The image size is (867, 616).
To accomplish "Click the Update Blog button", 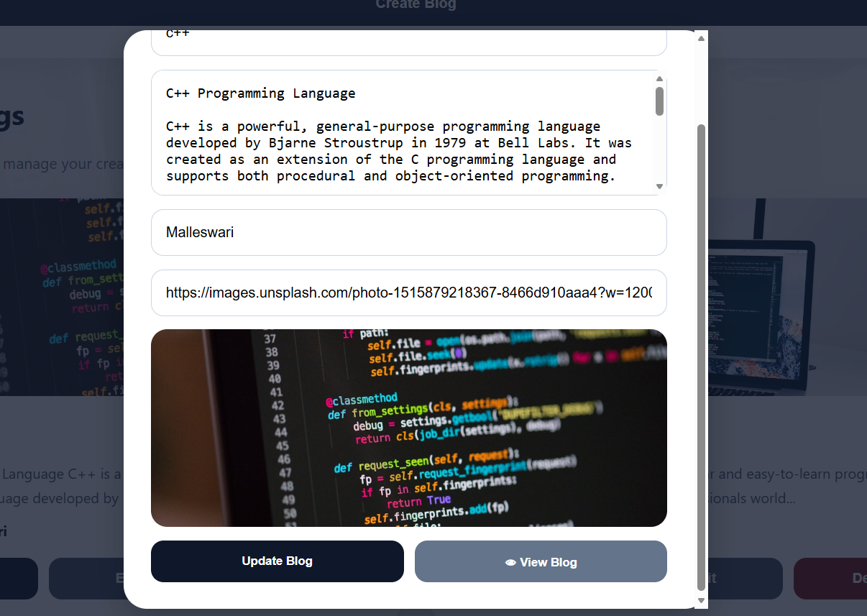I will tap(277, 561).
